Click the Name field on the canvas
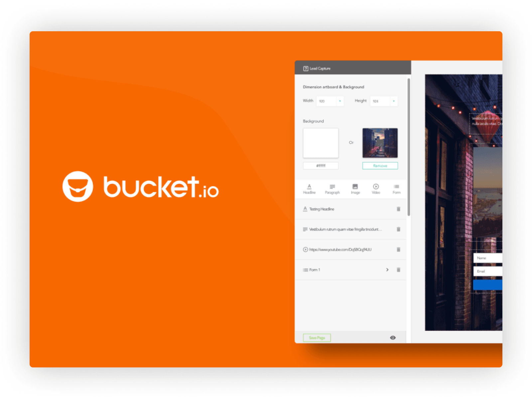 click(487, 258)
